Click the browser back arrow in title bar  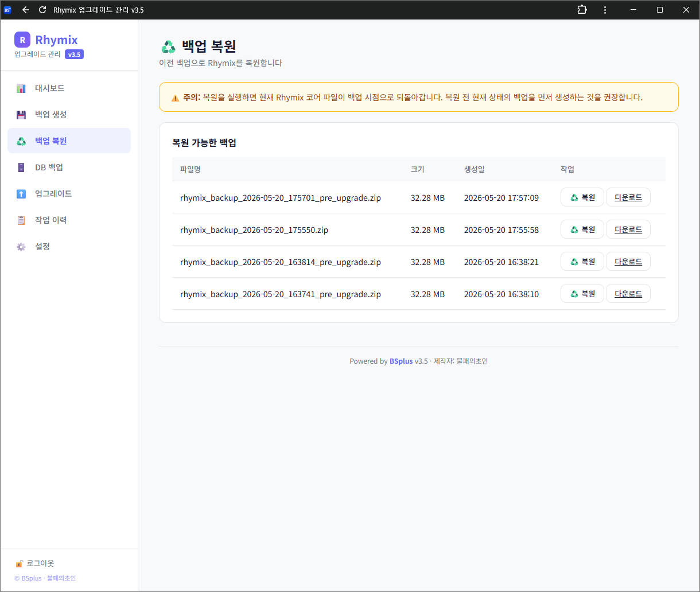coord(26,10)
